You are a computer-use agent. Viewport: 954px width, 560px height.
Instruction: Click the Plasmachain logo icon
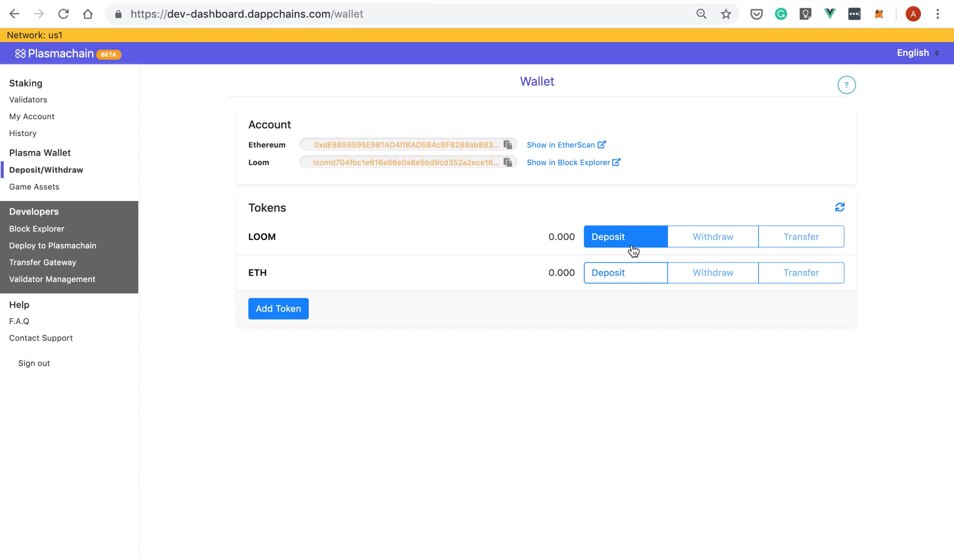click(x=20, y=53)
